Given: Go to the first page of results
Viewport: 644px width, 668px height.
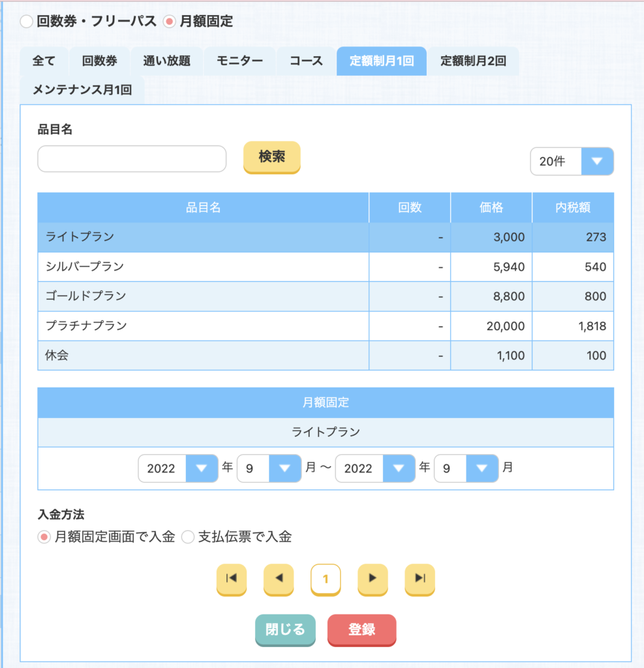Looking at the screenshot, I should pos(231,579).
